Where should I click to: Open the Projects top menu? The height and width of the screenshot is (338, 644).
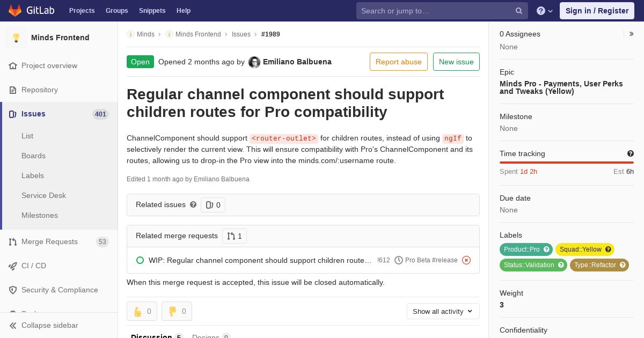(x=82, y=11)
